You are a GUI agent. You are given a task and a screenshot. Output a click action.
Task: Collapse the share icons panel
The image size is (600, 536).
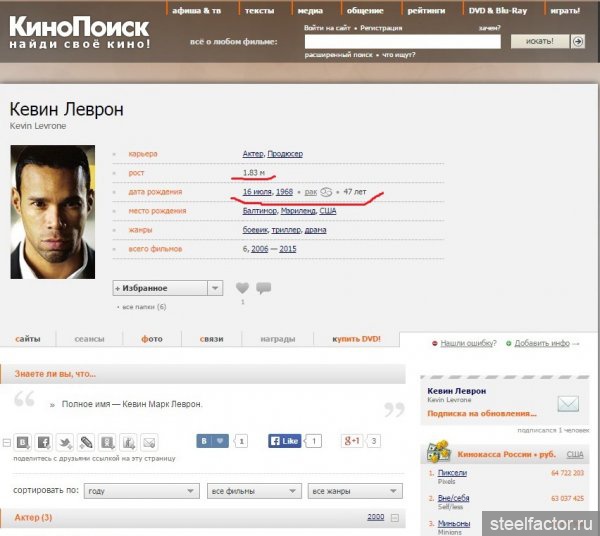[x=7, y=443]
